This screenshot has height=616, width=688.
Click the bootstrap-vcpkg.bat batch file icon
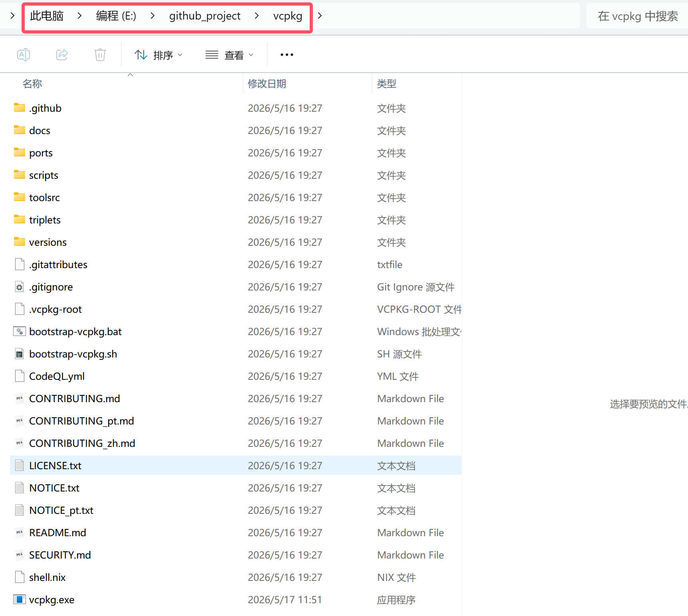[20, 331]
